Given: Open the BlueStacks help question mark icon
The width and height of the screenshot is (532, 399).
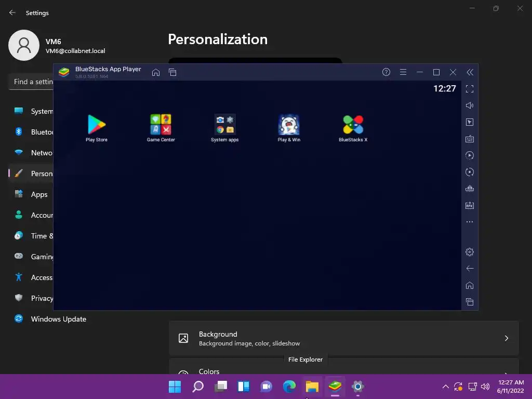Looking at the screenshot, I should 386,72.
